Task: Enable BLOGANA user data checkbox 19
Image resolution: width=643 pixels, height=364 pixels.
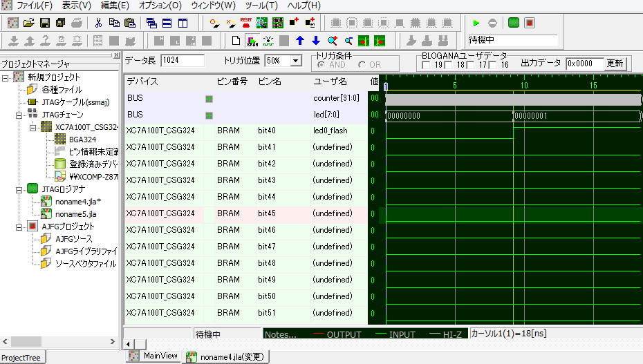Action: 426,65
